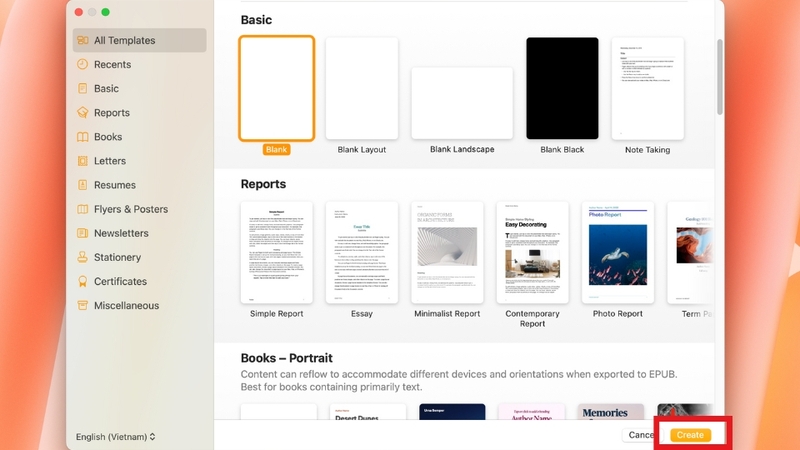Show Basic templates category

139,88
